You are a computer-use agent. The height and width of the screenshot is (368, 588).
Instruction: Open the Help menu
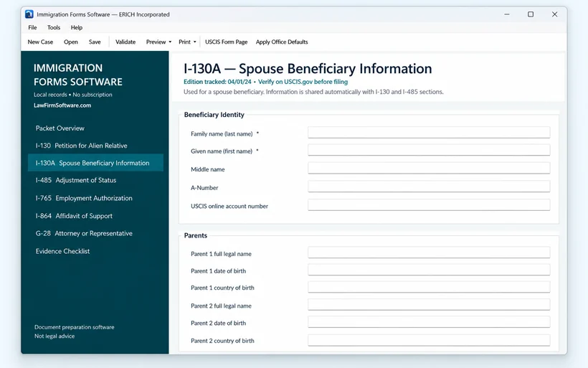(x=77, y=27)
